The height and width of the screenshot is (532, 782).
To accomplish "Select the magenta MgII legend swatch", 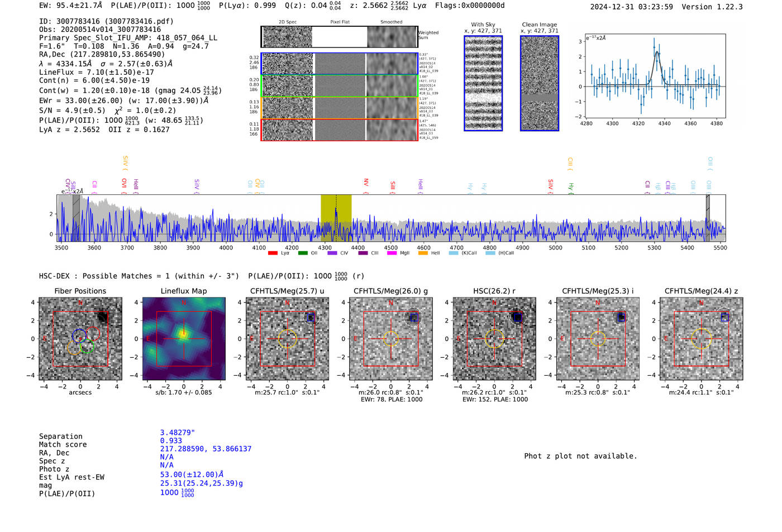I will [x=392, y=253].
